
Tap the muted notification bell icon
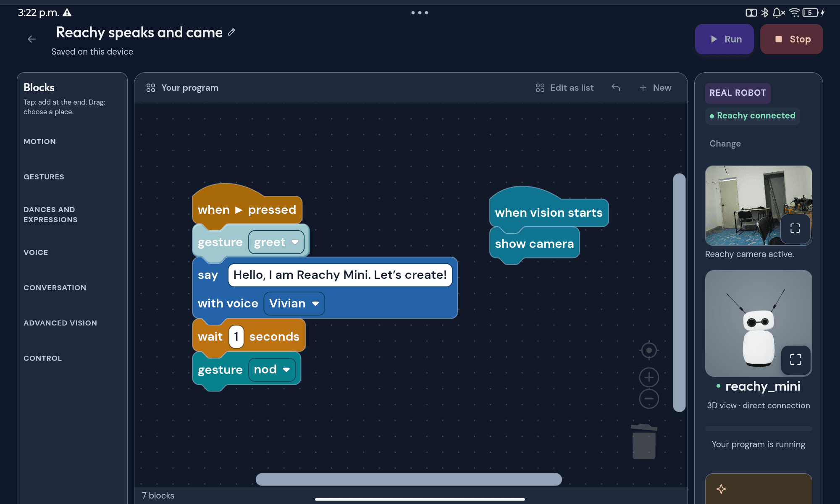click(x=779, y=13)
